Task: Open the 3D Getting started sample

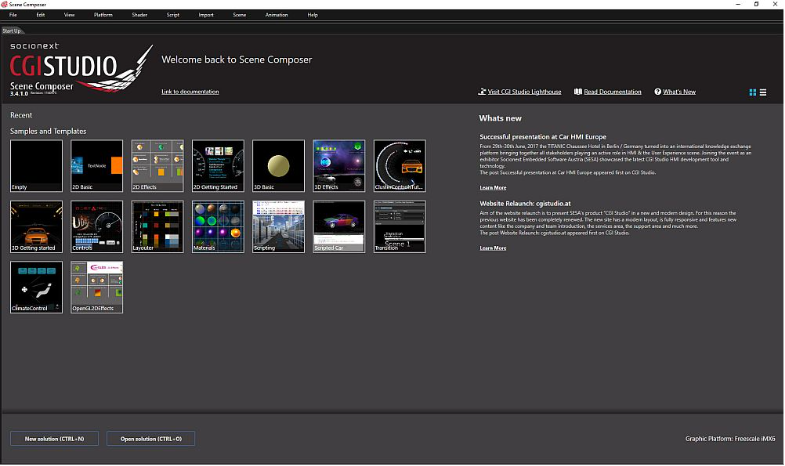Action: click(37, 227)
